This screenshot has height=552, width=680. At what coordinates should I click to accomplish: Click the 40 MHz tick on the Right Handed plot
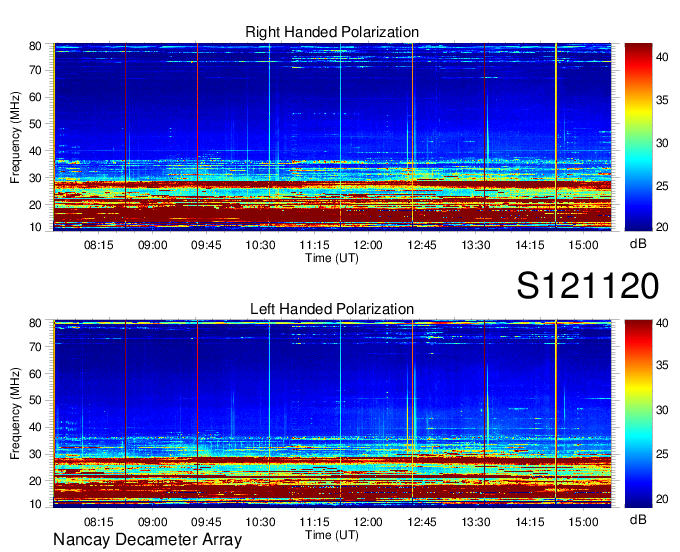(x=35, y=151)
